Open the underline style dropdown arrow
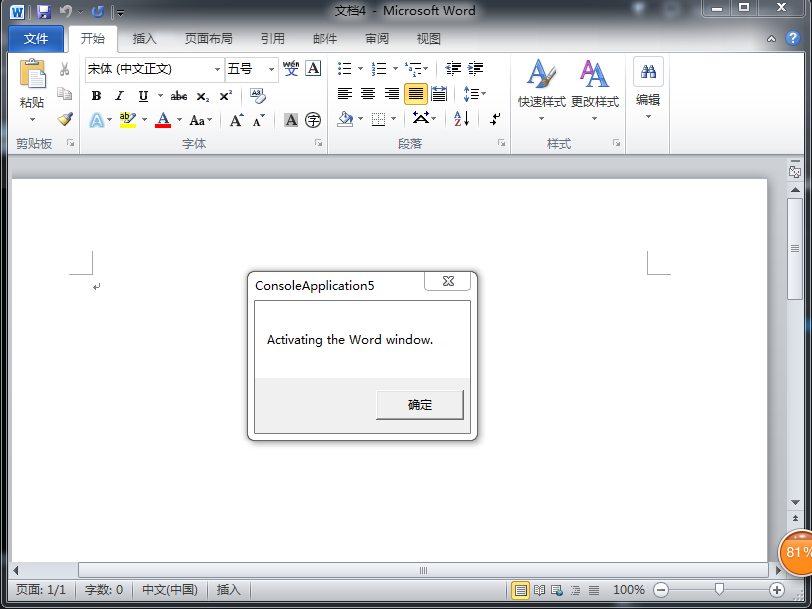 click(x=160, y=96)
